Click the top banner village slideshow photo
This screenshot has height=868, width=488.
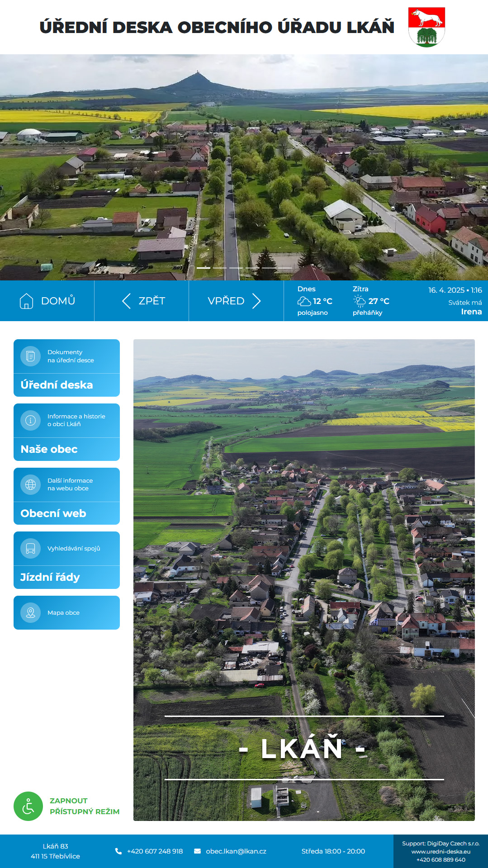point(244,167)
